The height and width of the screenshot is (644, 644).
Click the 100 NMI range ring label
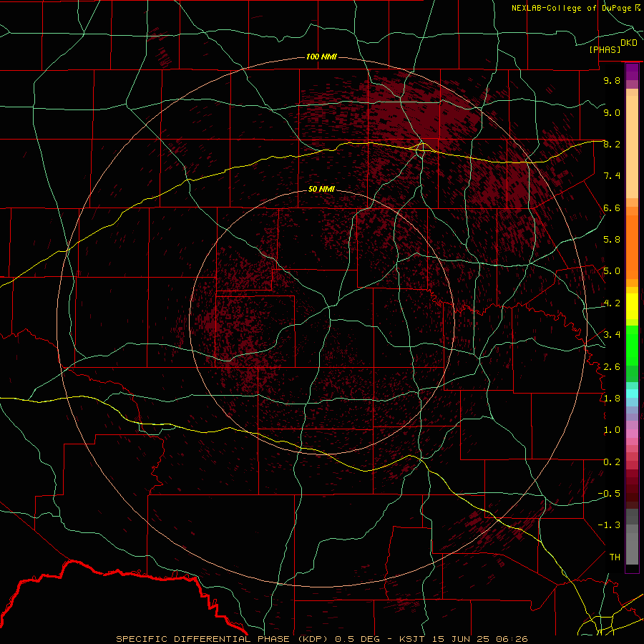(321, 57)
